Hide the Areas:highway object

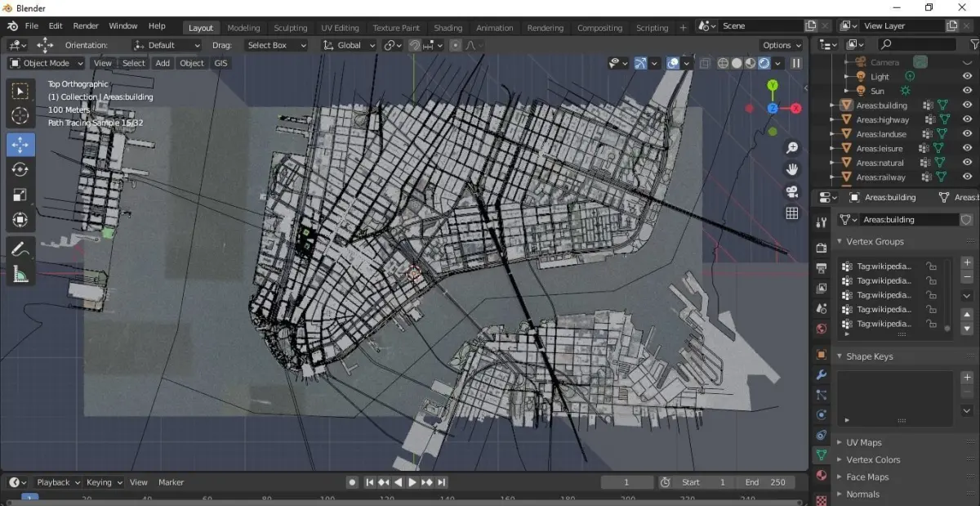pos(967,119)
